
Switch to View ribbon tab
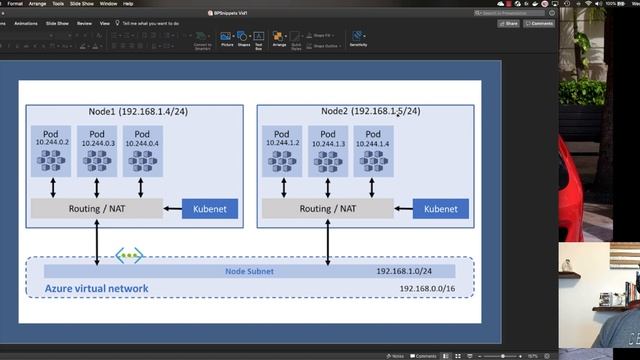click(105, 23)
